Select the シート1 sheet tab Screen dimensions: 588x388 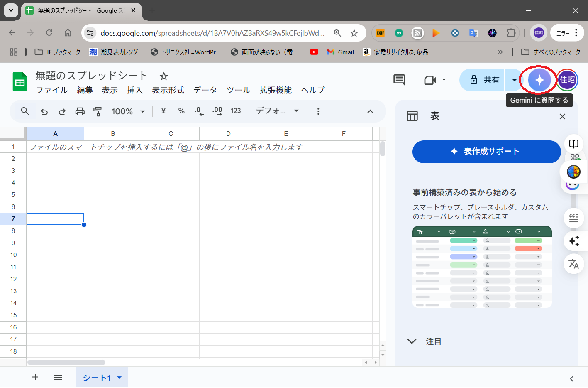pos(97,378)
